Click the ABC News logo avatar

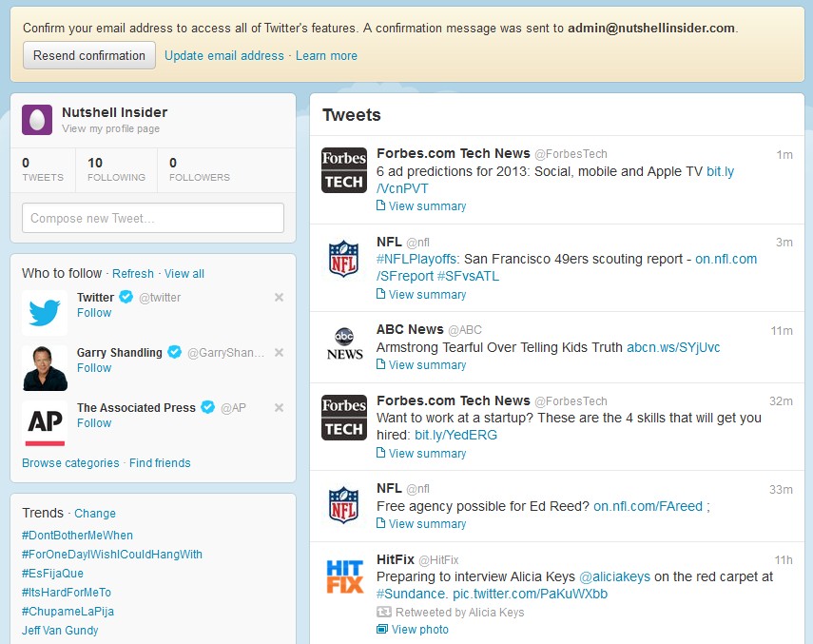pyautogui.click(x=344, y=345)
